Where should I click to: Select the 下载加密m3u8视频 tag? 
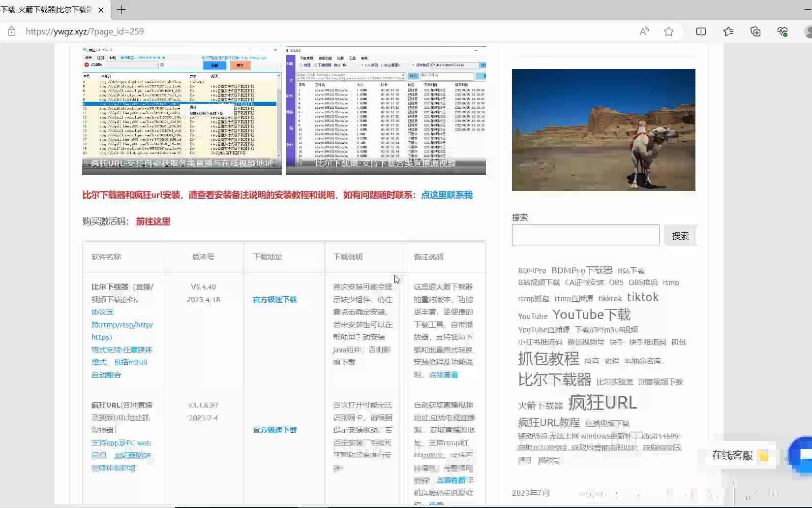click(x=606, y=330)
